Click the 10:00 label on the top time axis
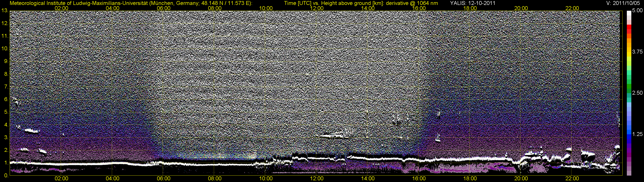The width and height of the screenshot is (644, 182). (266, 8)
